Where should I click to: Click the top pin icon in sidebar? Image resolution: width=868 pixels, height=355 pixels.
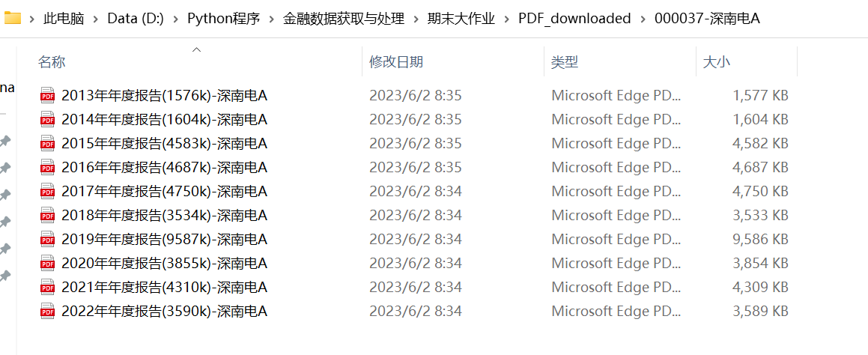click(x=4, y=142)
